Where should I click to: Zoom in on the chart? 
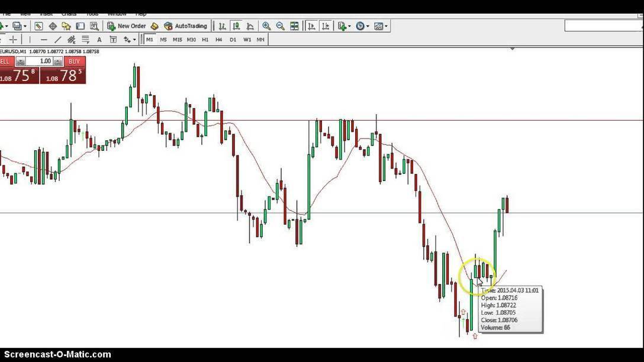[266, 26]
